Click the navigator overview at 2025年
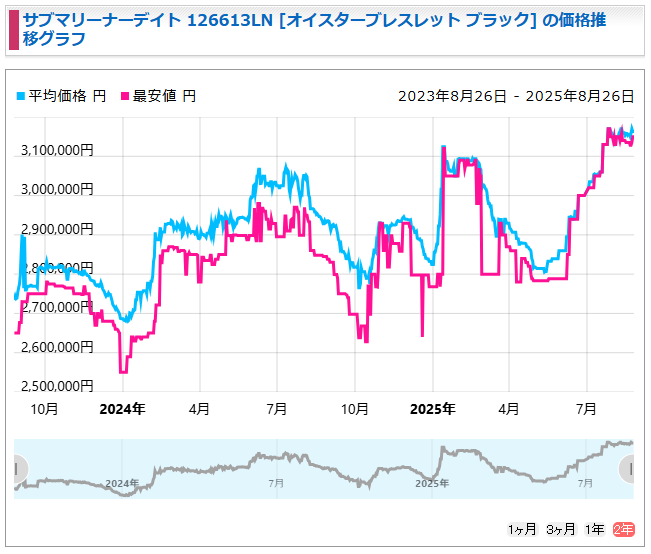This screenshot has height=554, width=651. (432, 483)
